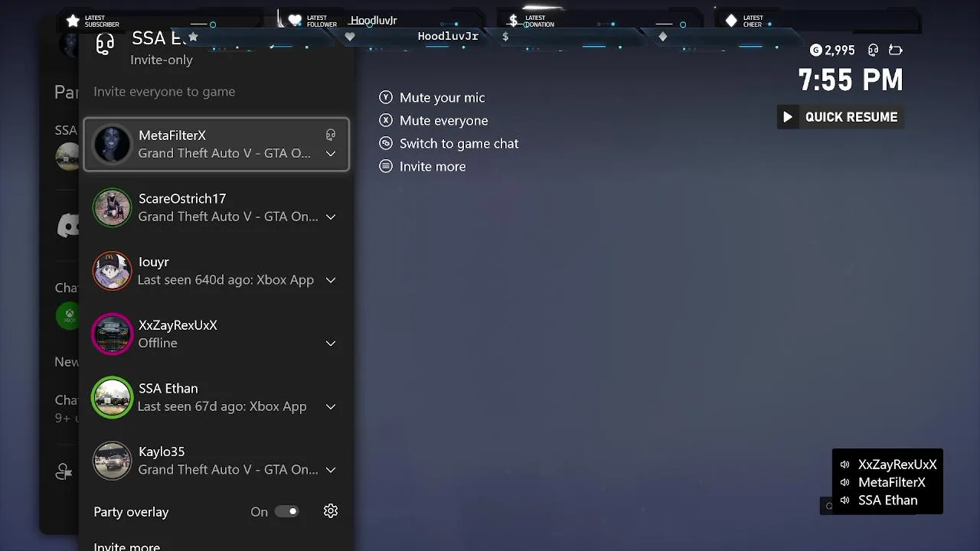Click Latest Cheer diamond icon
Screen dimensions: 980x551
coord(731,21)
